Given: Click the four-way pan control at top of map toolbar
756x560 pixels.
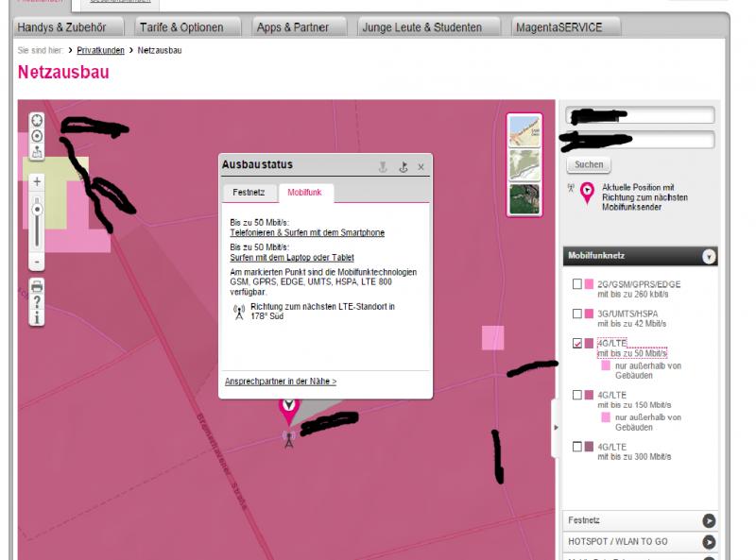Looking at the screenshot, I should coord(37,120).
